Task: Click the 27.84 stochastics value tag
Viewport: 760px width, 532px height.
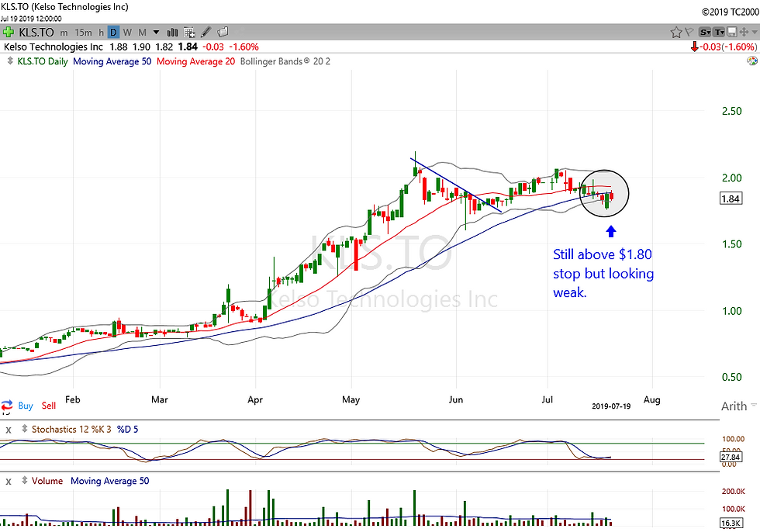Action: pyautogui.click(x=731, y=457)
